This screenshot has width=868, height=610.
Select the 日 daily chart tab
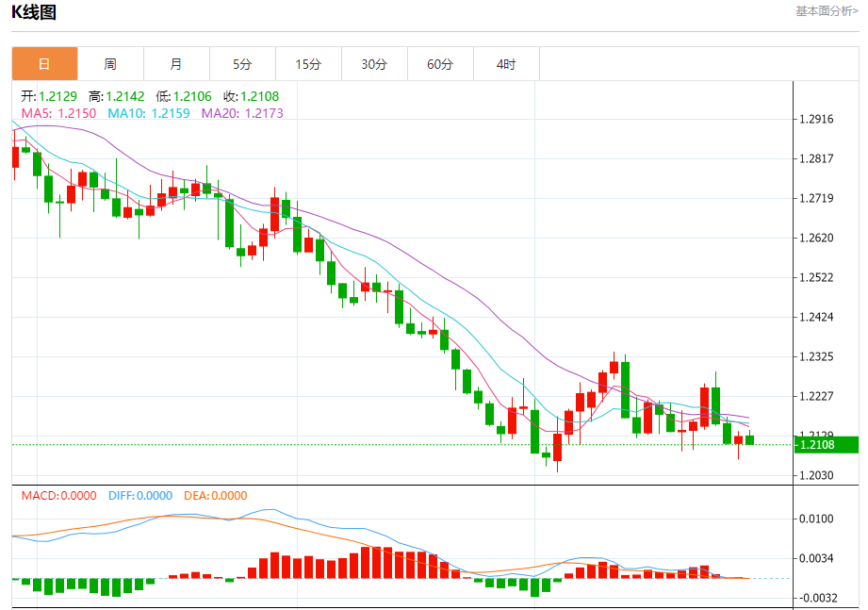point(45,64)
